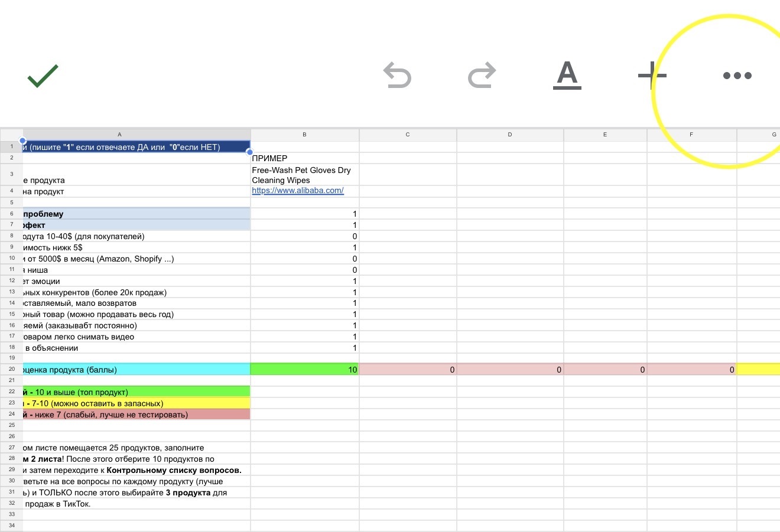
Task: Redo the previous action
Action: coord(482,76)
